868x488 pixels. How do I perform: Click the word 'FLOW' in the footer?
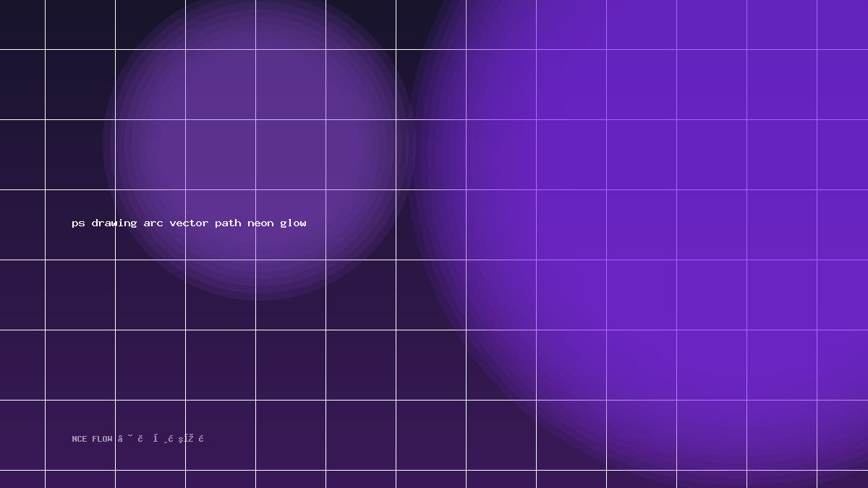[x=102, y=439]
